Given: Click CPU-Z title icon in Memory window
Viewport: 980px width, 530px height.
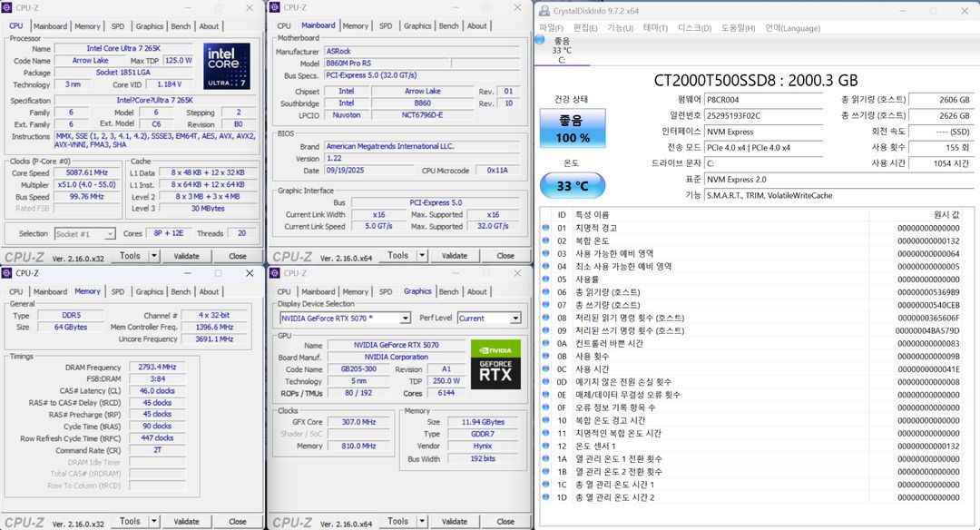Looking at the screenshot, I should [7, 273].
